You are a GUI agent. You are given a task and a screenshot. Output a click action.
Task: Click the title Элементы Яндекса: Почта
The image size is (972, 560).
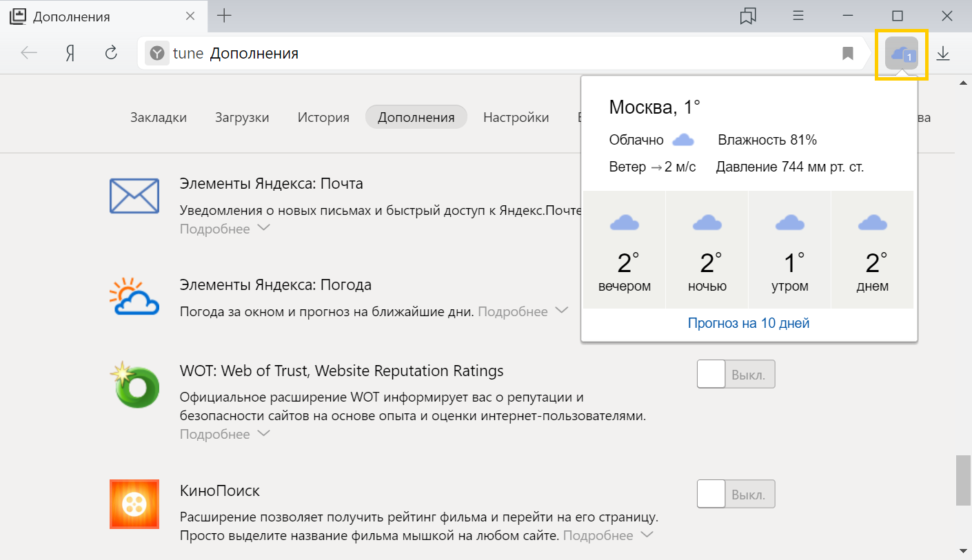272,184
